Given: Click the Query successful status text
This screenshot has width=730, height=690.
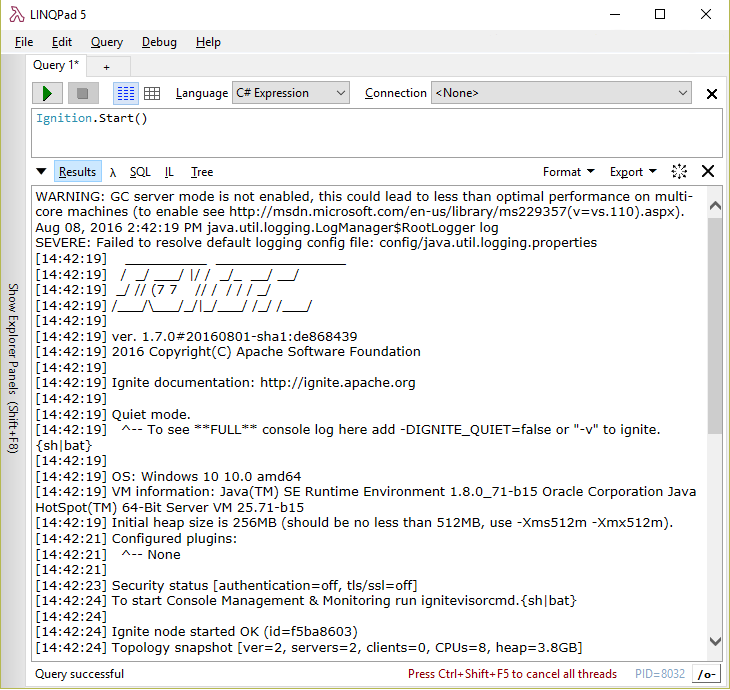Looking at the screenshot, I should (x=80, y=674).
